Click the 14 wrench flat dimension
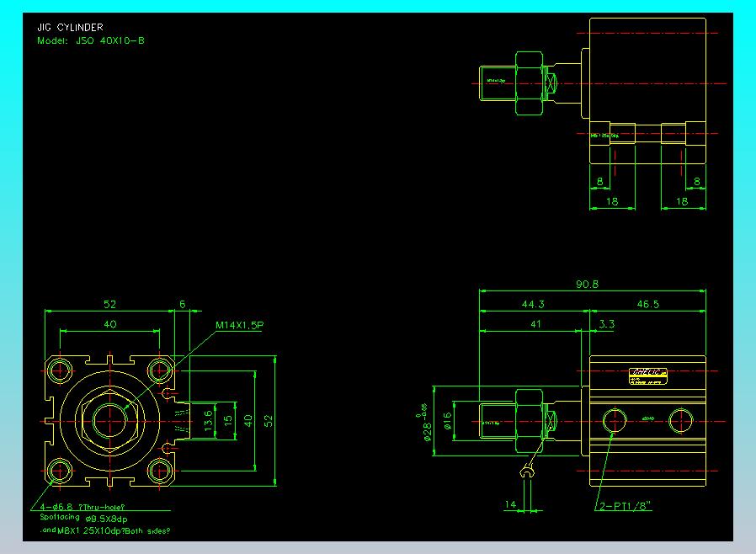 510,504
